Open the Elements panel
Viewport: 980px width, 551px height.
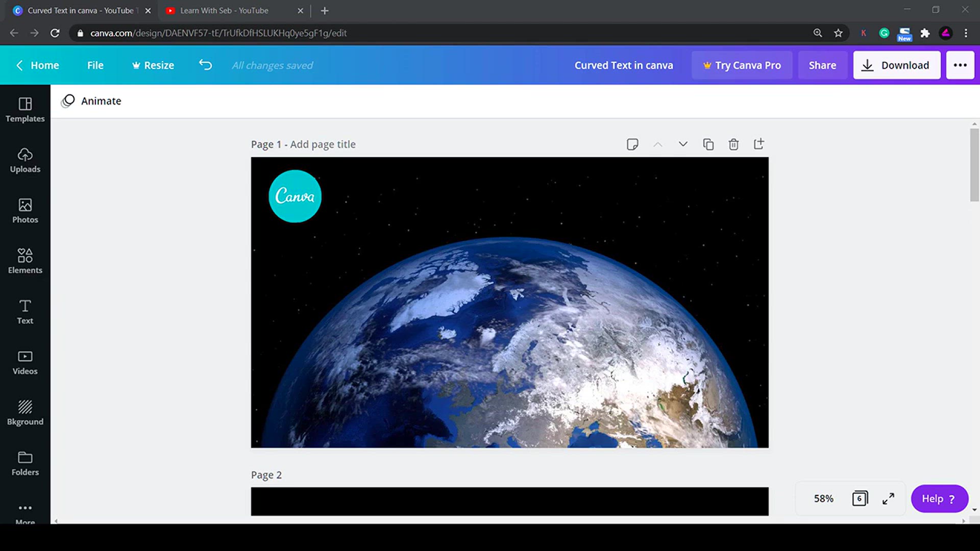[25, 261]
